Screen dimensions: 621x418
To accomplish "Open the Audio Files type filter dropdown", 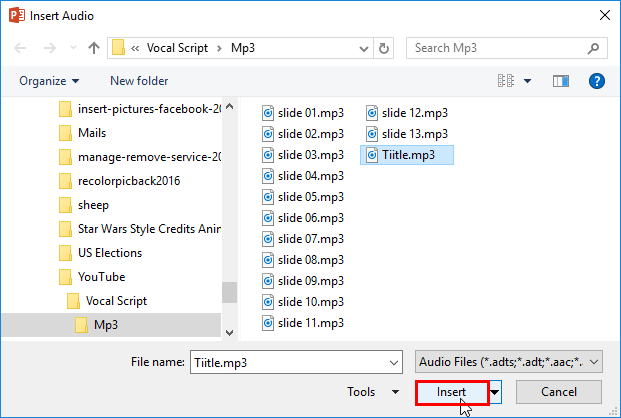I will [509, 362].
